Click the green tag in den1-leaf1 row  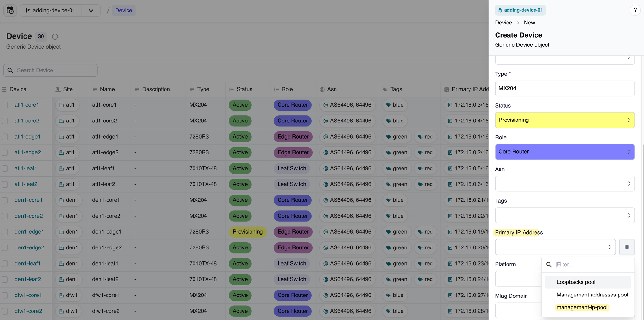[x=397, y=264]
